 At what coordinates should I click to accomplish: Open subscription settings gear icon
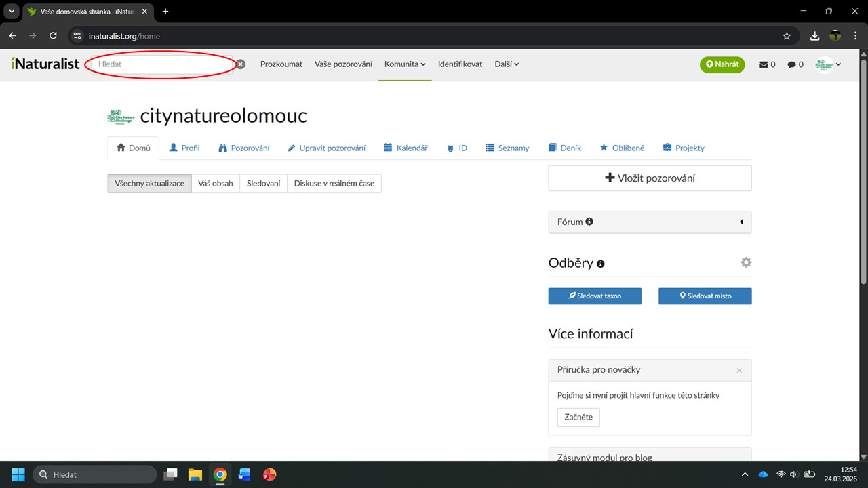tap(746, 262)
